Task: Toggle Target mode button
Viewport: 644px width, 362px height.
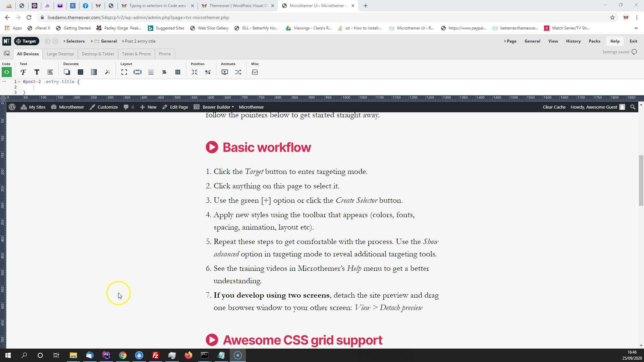Action: (26, 41)
